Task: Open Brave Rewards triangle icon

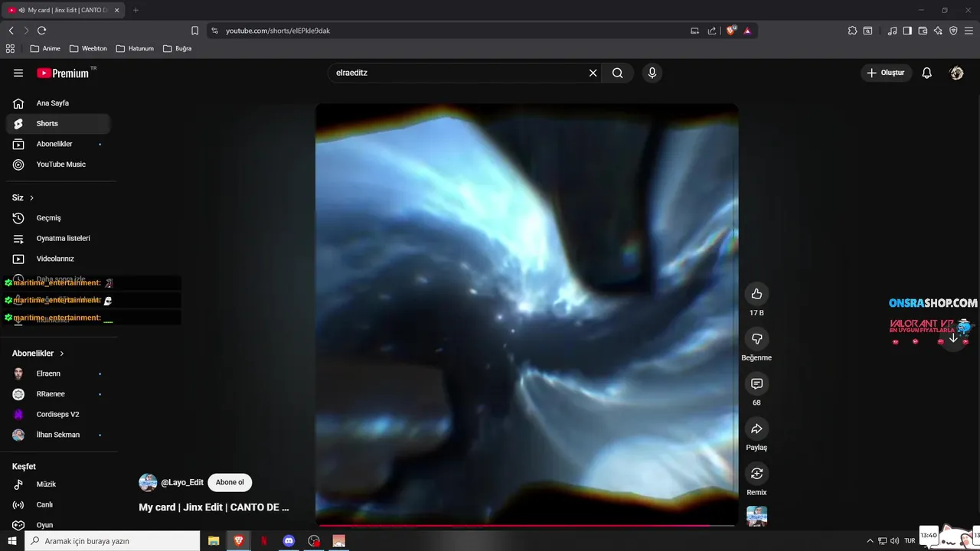Action: click(747, 31)
